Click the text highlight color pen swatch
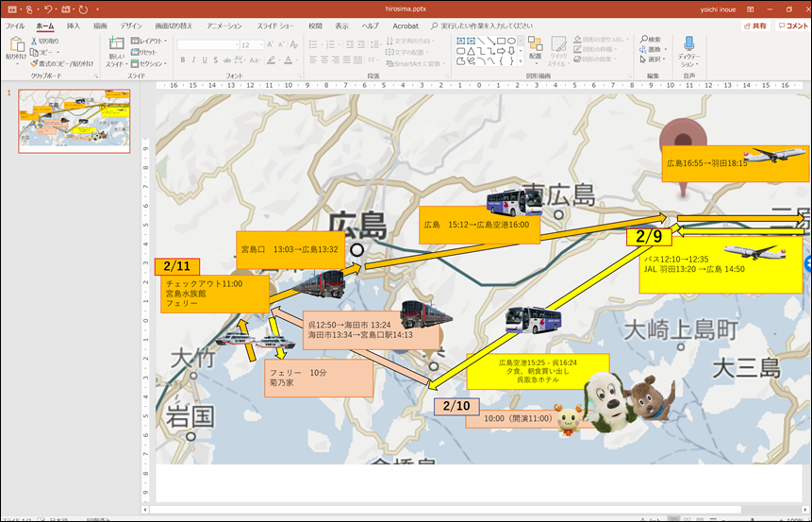The image size is (812, 522). [x=271, y=60]
